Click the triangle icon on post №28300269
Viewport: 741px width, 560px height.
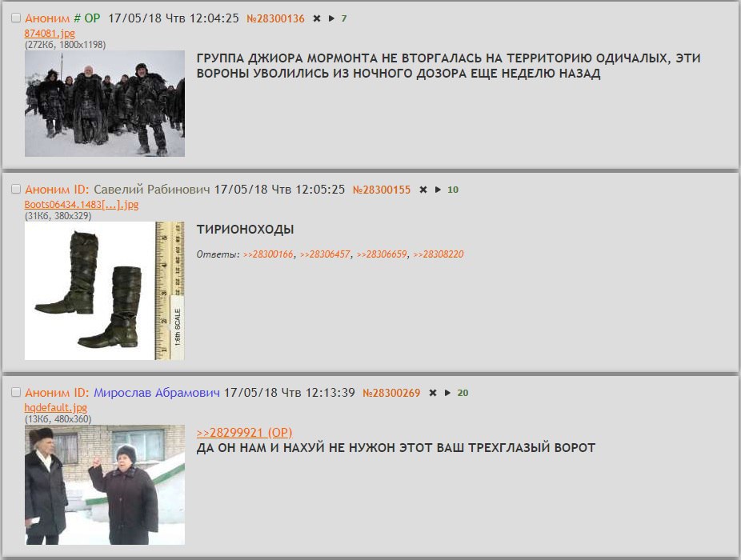(x=447, y=393)
